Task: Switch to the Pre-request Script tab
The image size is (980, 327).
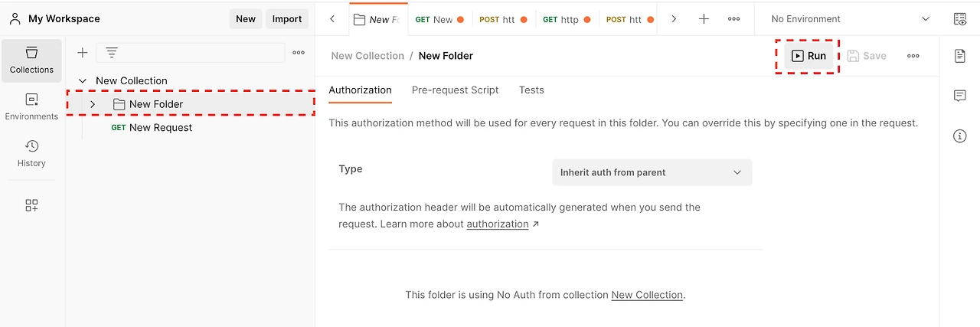Action: tap(455, 90)
